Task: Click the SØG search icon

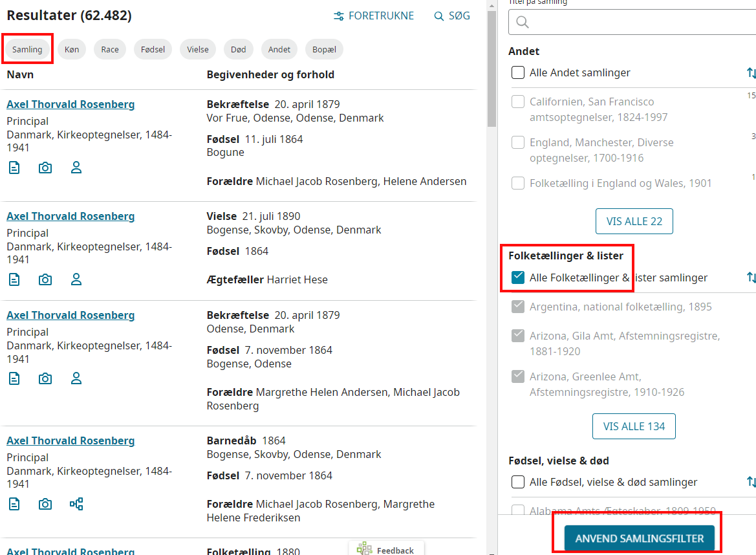Action: pos(439,16)
